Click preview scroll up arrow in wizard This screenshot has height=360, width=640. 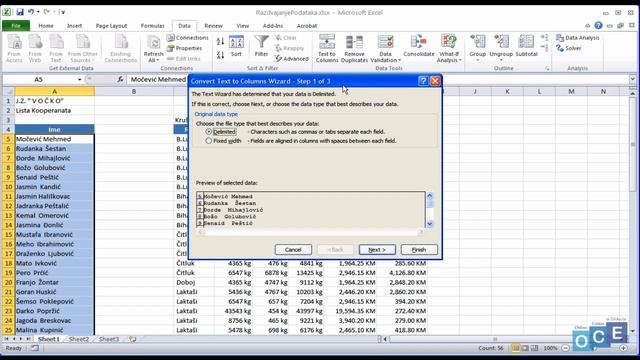click(x=429, y=196)
